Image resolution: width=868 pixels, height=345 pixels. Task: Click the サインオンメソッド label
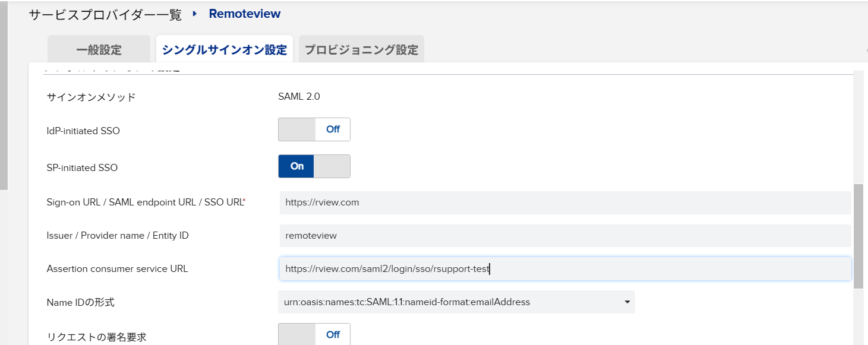point(91,97)
